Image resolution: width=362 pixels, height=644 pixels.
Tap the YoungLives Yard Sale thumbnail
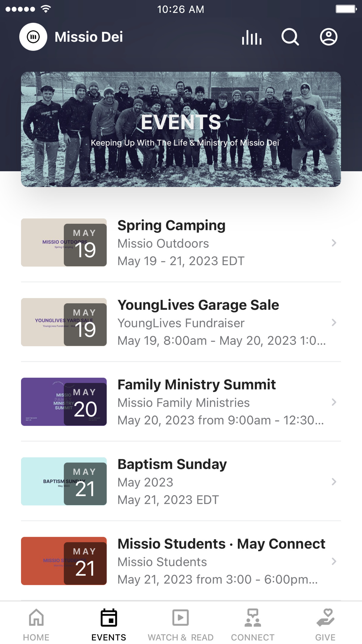(64, 322)
